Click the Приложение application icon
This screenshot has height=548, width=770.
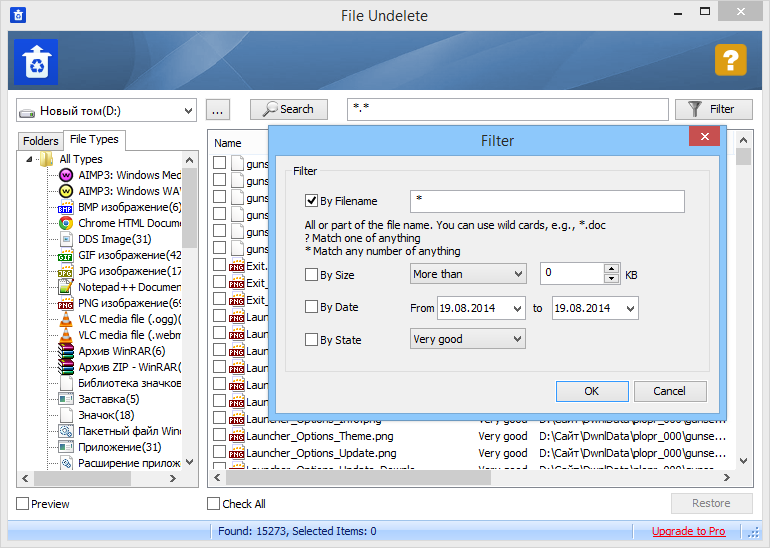pos(66,447)
